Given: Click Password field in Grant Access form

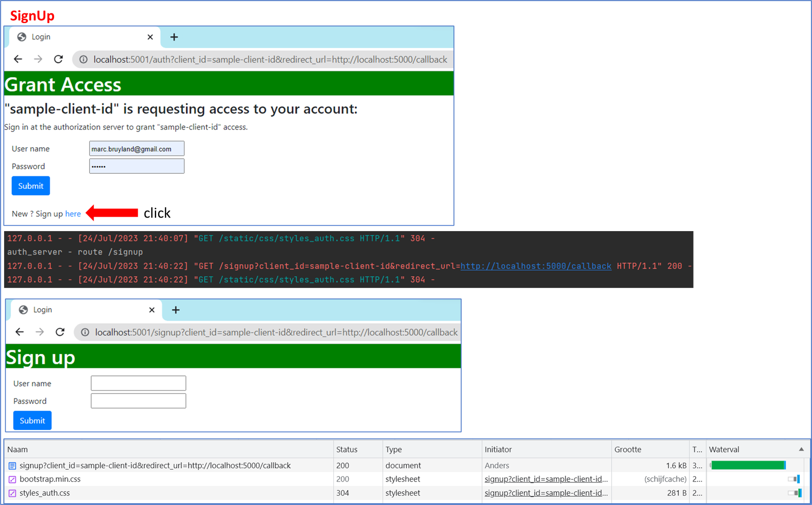Looking at the screenshot, I should coord(137,166).
